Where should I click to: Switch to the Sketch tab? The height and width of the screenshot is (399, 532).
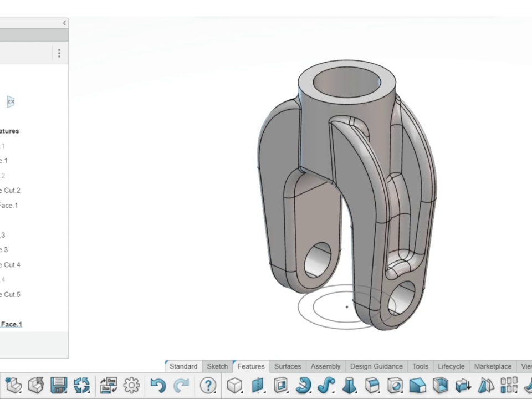(x=217, y=366)
